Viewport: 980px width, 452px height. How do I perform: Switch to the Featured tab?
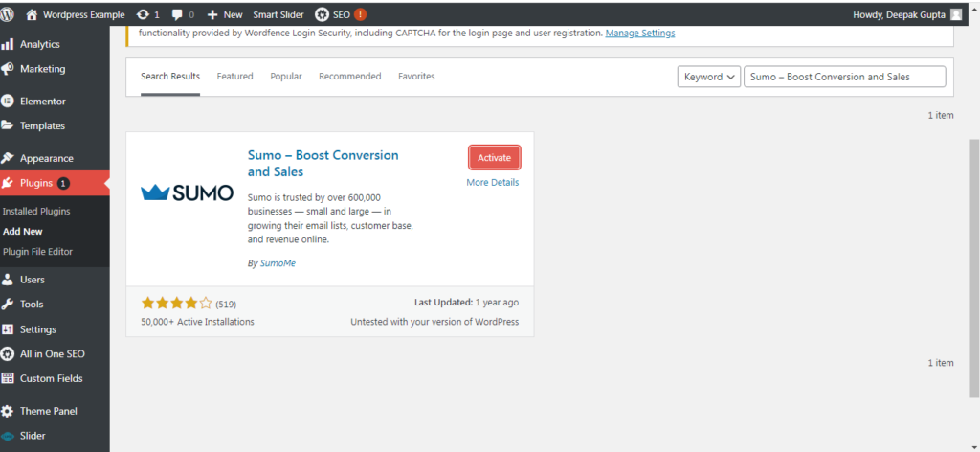(234, 77)
